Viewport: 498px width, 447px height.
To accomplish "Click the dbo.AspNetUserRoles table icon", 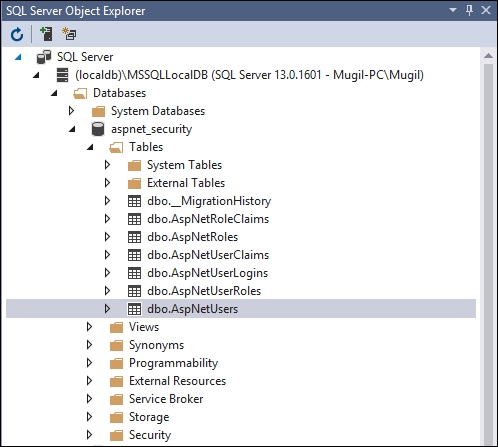I will point(134,291).
